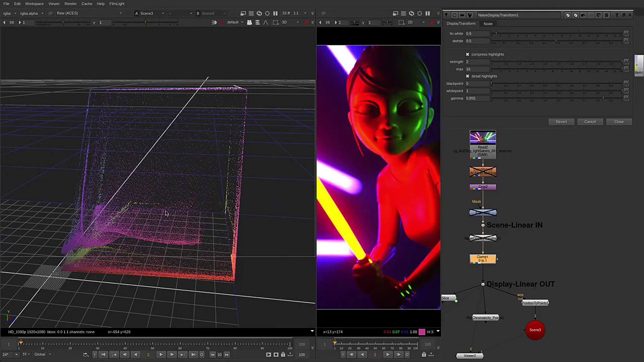The width and height of the screenshot is (644, 362).
Task: Click the scanline/downrez icon in left viewer
Action: click(x=251, y=13)
